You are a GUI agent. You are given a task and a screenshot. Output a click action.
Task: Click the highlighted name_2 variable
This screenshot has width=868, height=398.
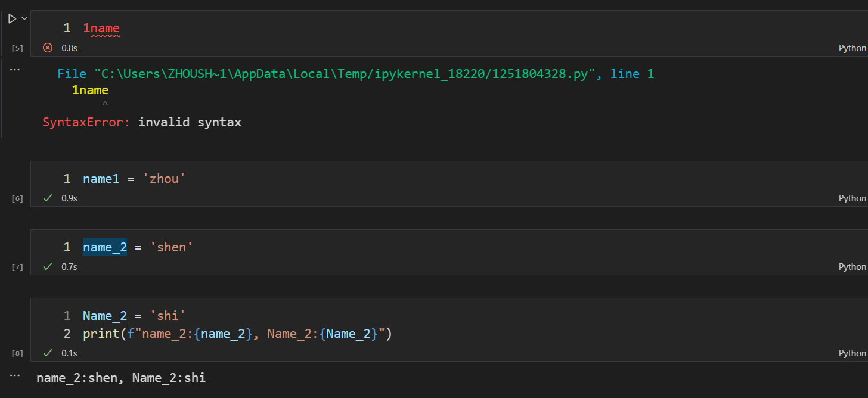(x=105, y=247)
